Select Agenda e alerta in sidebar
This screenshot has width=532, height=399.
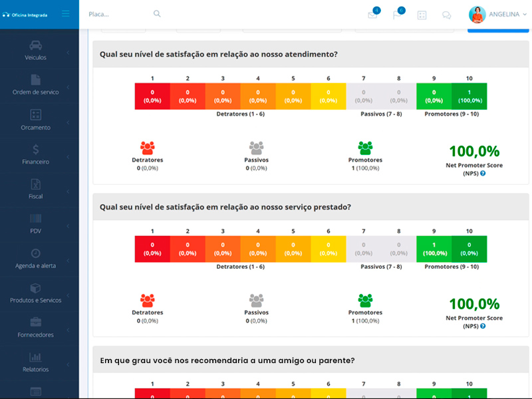(x=36, y=258)
